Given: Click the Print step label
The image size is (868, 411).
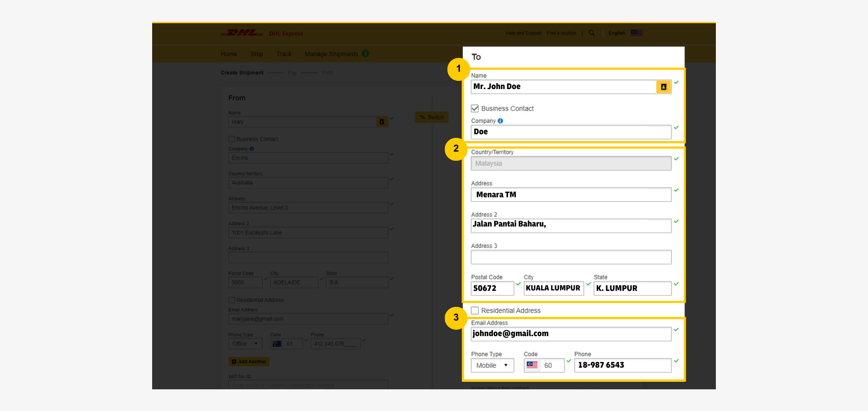Looking at the screenshot, I should click(327, 73).
